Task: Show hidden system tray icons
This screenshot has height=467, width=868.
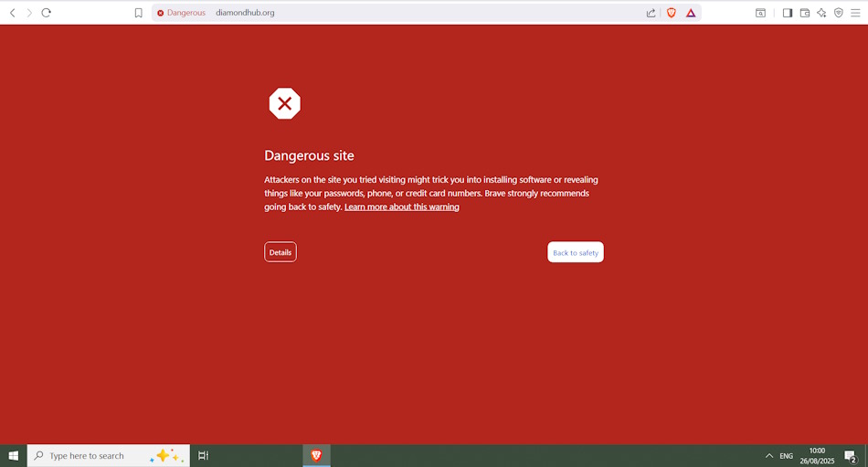Action: [768, 455]
